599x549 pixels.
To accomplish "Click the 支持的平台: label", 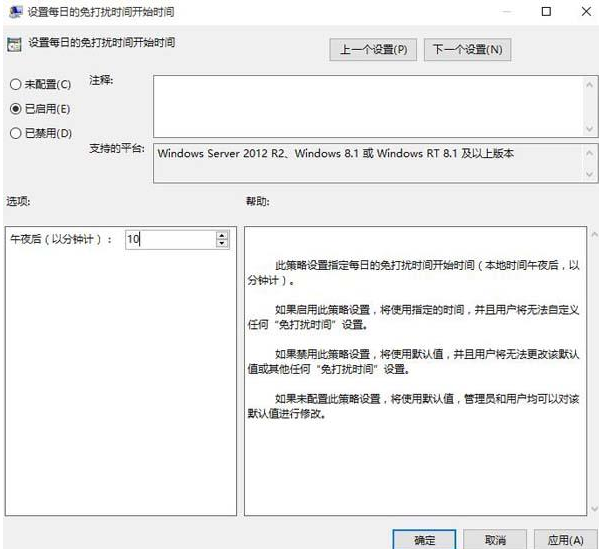I will click(x=117, y=148).
